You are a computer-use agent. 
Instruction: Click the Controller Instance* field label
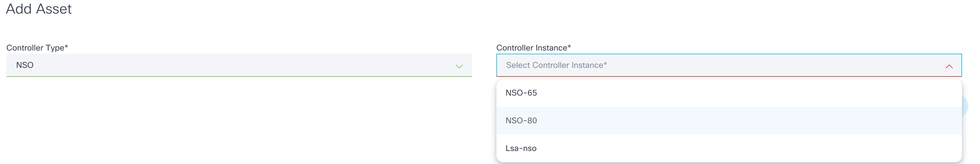533,48
